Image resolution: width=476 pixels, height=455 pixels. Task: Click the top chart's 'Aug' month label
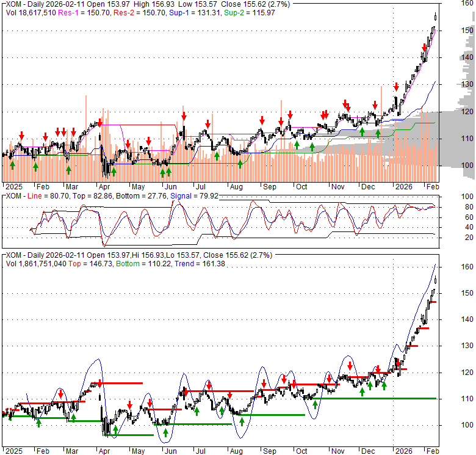click(236, 187)
